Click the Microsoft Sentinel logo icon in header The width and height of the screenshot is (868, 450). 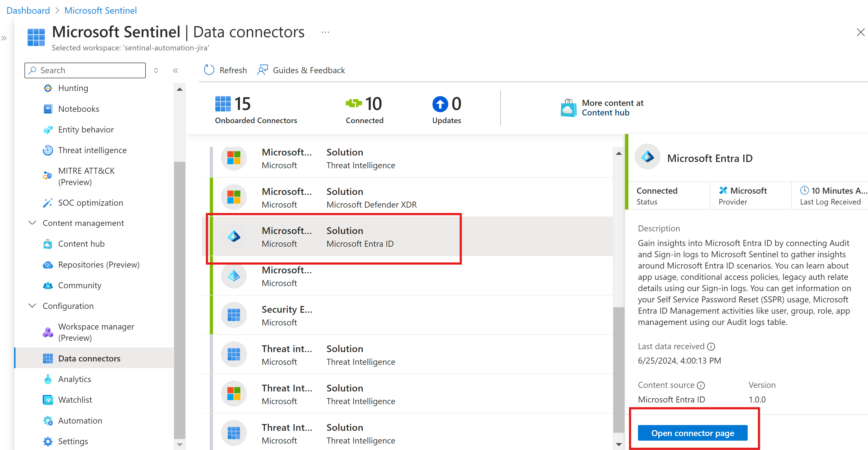(x=36, y=37)
